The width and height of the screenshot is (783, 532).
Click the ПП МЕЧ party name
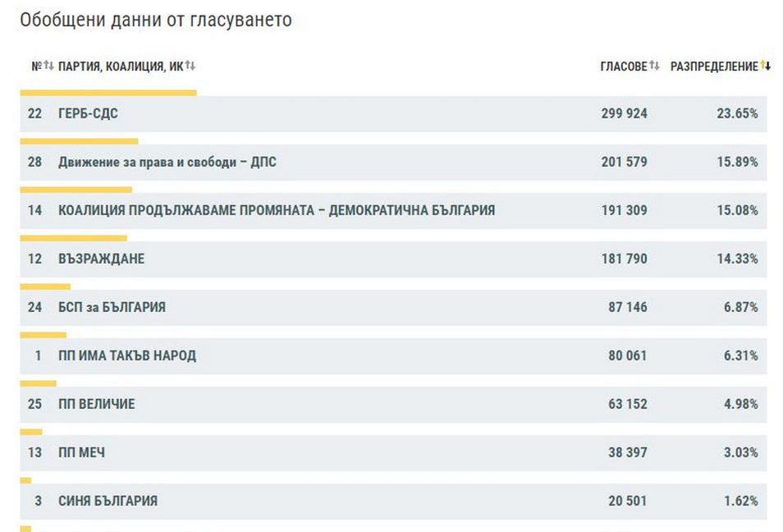coord(81,453)
